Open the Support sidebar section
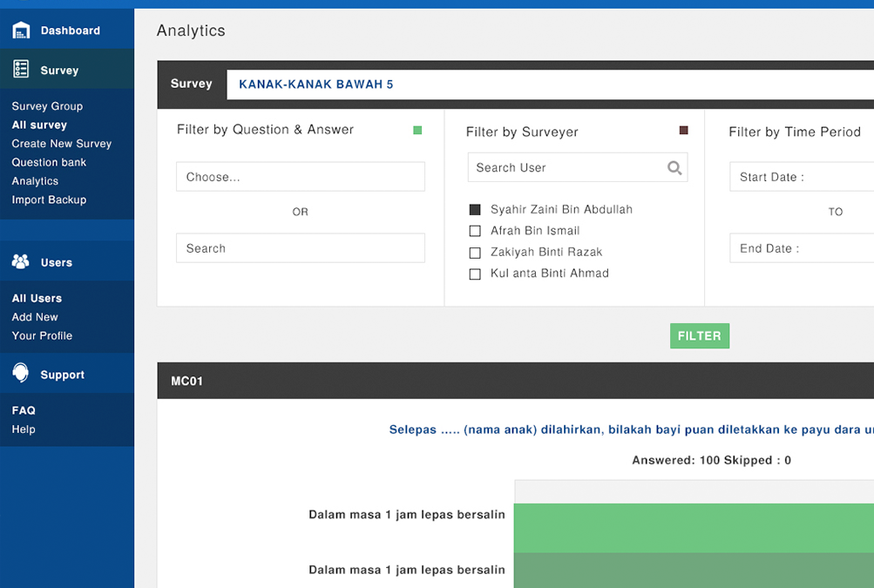This screenshot has width=874, height=588. tap(67, 374)
